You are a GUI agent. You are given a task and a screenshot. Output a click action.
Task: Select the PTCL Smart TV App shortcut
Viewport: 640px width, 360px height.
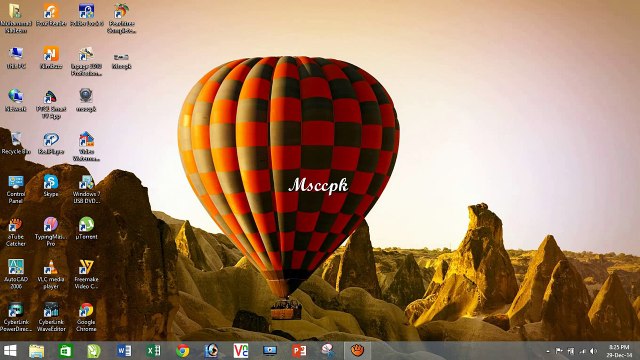[51, 104]
